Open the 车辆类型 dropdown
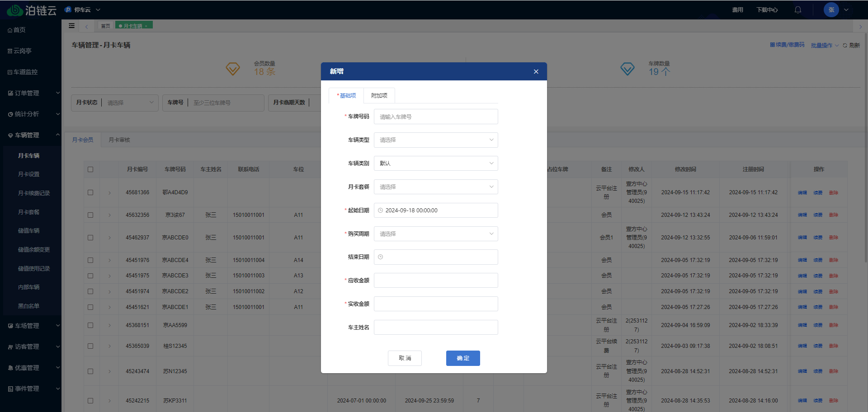Image resolution: width=868 pixels, height=412 pixels. pos(436,140)
